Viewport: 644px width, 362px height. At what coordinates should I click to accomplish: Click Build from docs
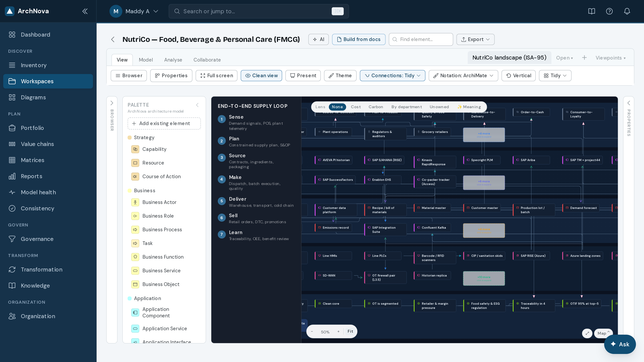click(x=359, y=39)
